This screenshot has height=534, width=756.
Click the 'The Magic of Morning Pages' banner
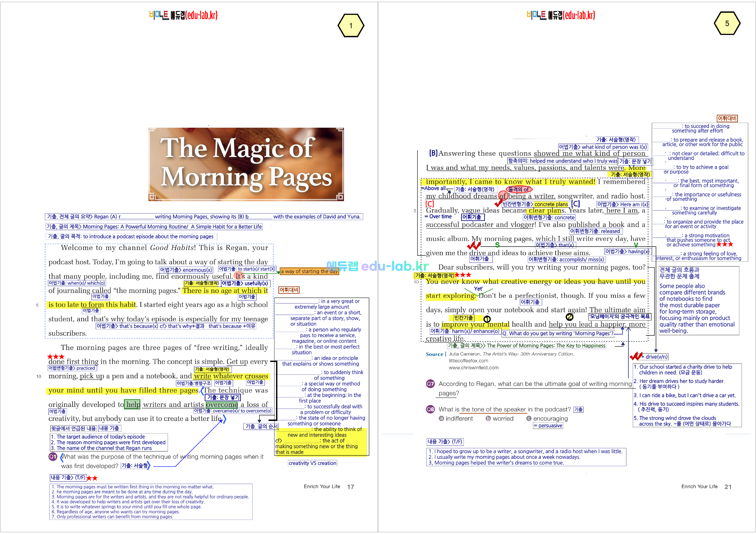(246, 164)
